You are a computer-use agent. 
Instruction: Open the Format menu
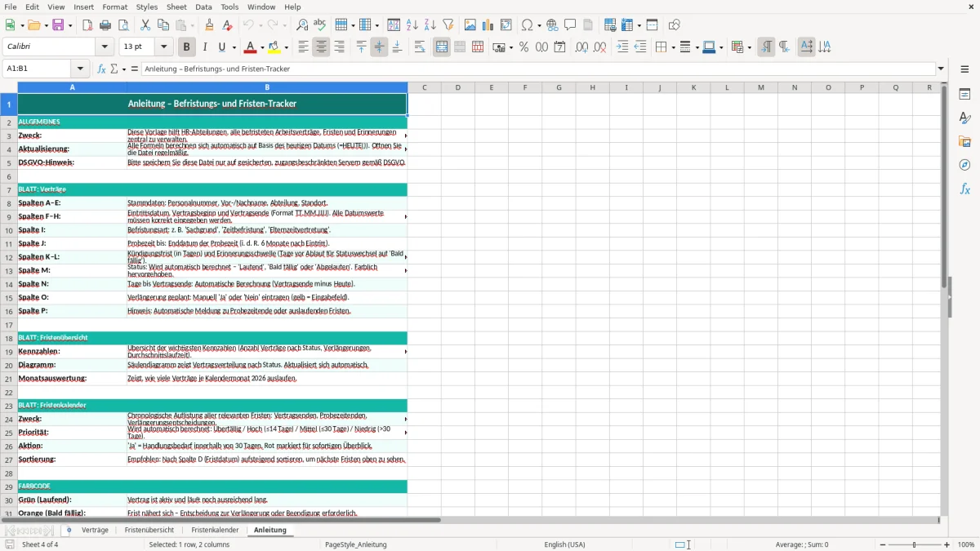[114, 7]
